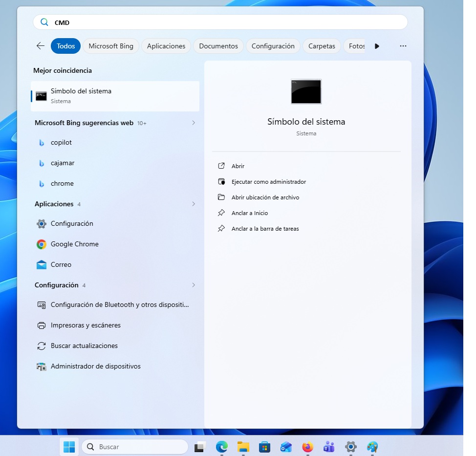Search Bing for cajamar suggestion
476x456 pixels.
tap(115, 163)
